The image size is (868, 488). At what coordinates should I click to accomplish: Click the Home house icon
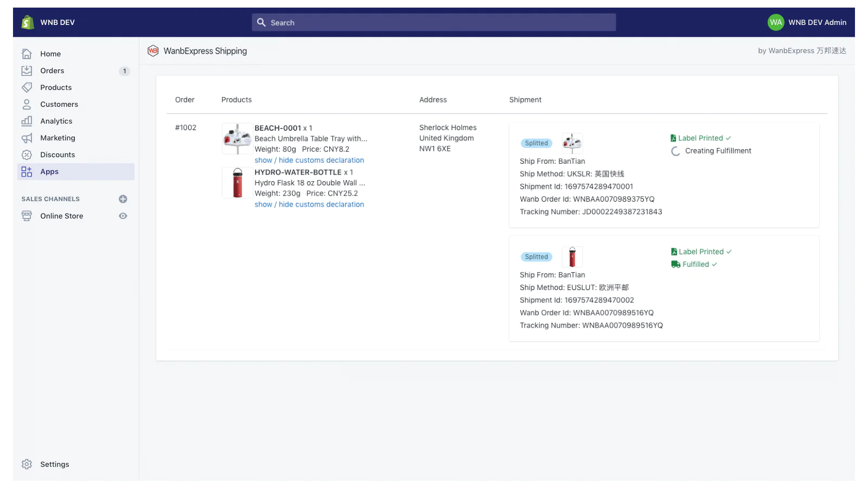27,54
